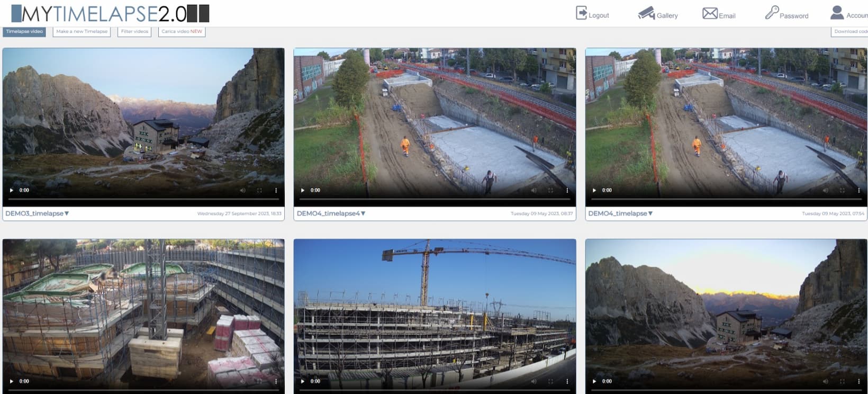Toggle fullscreen on the crane construction video
This screenshot has height=394, width=868.
550,381
